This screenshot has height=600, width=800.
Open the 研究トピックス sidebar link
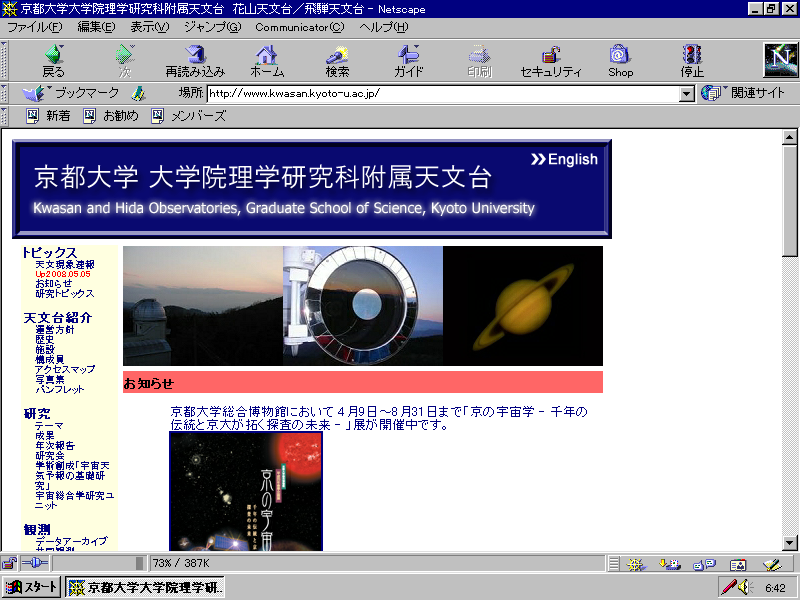coord(65,293)
